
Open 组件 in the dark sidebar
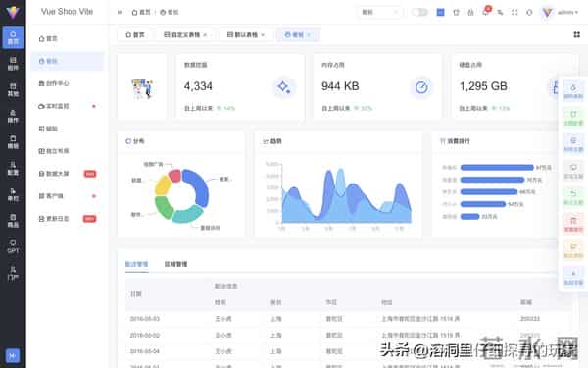tap(13, 64)
